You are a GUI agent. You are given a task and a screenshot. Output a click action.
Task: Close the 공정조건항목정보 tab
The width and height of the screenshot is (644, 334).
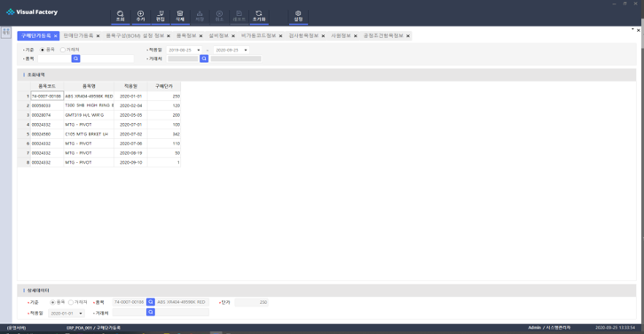pyautogui.click(x=408, y=36)
